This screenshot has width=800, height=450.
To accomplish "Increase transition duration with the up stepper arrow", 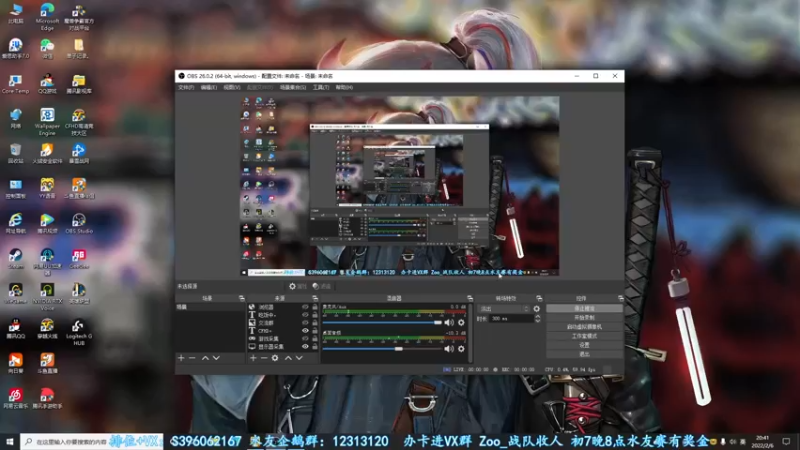I will click(537, 316).
